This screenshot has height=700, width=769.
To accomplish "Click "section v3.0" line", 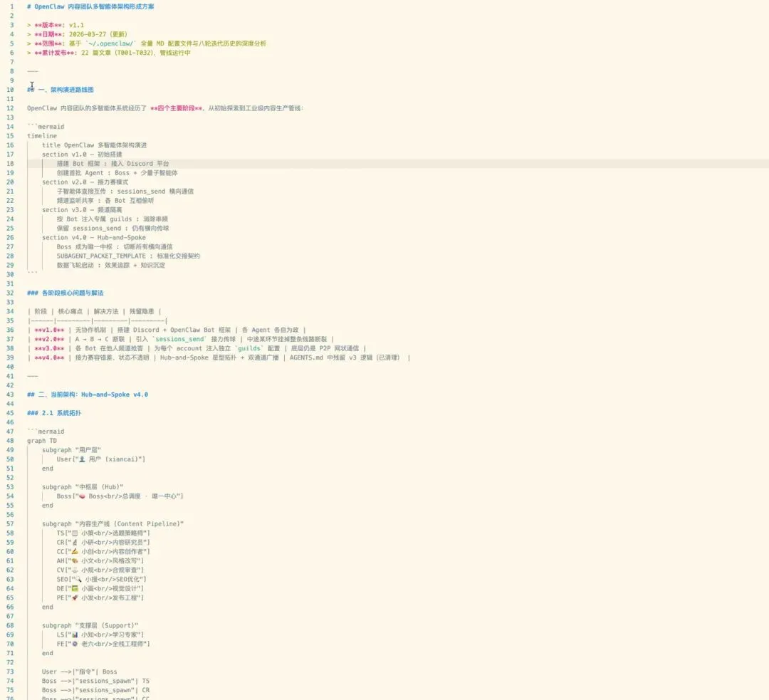I will click(x=82, y=210).
